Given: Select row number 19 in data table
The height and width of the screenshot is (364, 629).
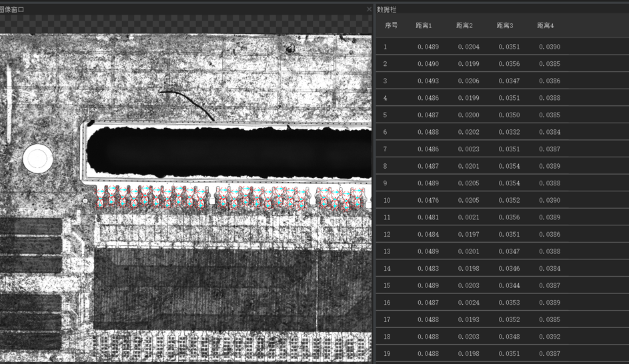Looking at the screenshot, I should pyautogui.click(x=387, y=354).
